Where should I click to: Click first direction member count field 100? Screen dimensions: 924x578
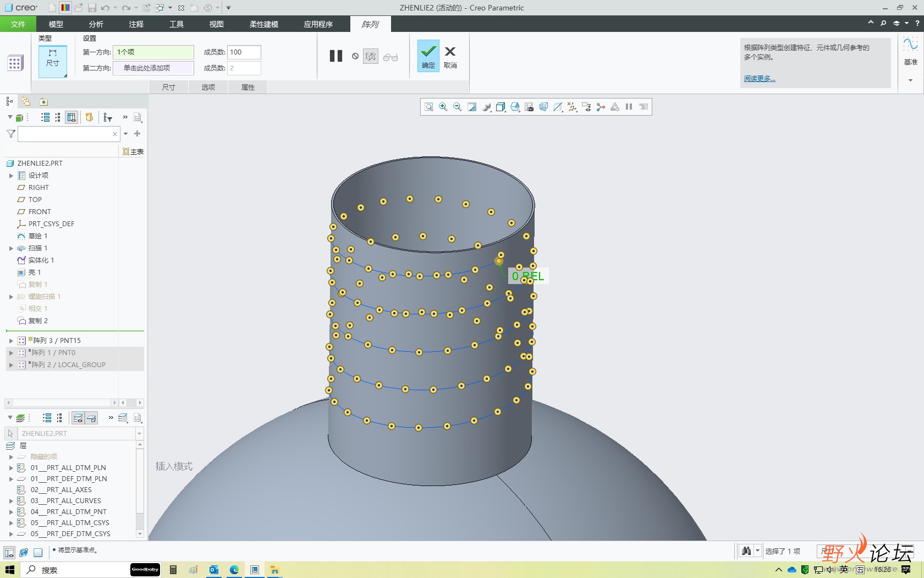click(x=244, y=52)
